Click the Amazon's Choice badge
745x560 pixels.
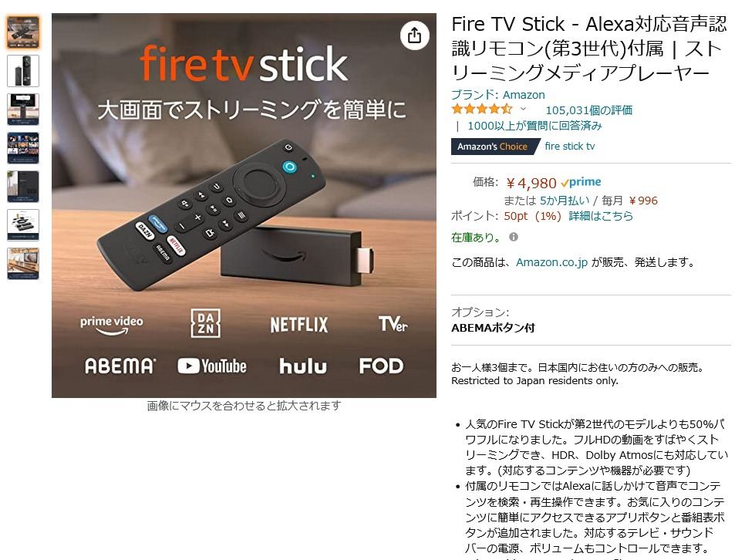pyautogui.click(x=492, y=147)
